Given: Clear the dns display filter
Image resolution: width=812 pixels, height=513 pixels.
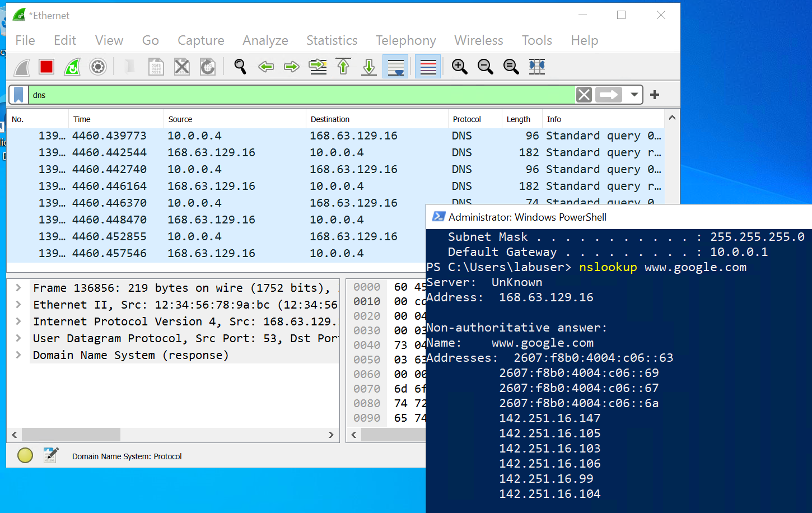Looking at the screenshot, I should [x=584, y=94].
